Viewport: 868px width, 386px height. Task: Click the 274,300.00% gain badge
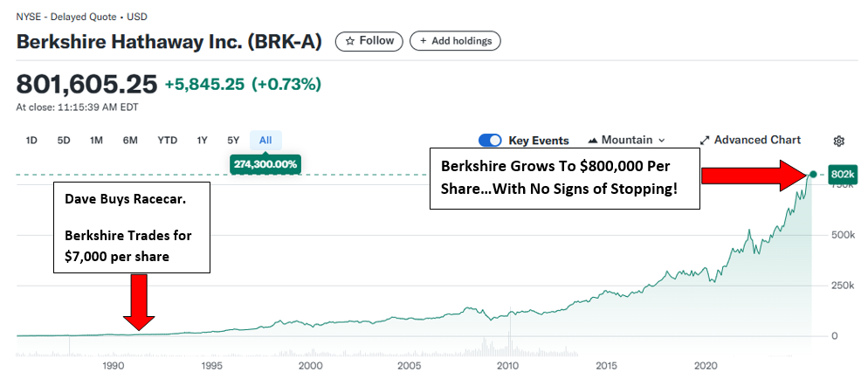pyautogui.click(x=265, y=164)
